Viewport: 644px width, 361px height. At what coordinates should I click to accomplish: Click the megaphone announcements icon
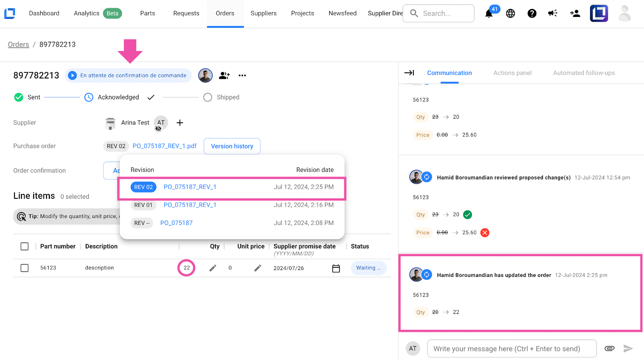(x=553, y=14)
